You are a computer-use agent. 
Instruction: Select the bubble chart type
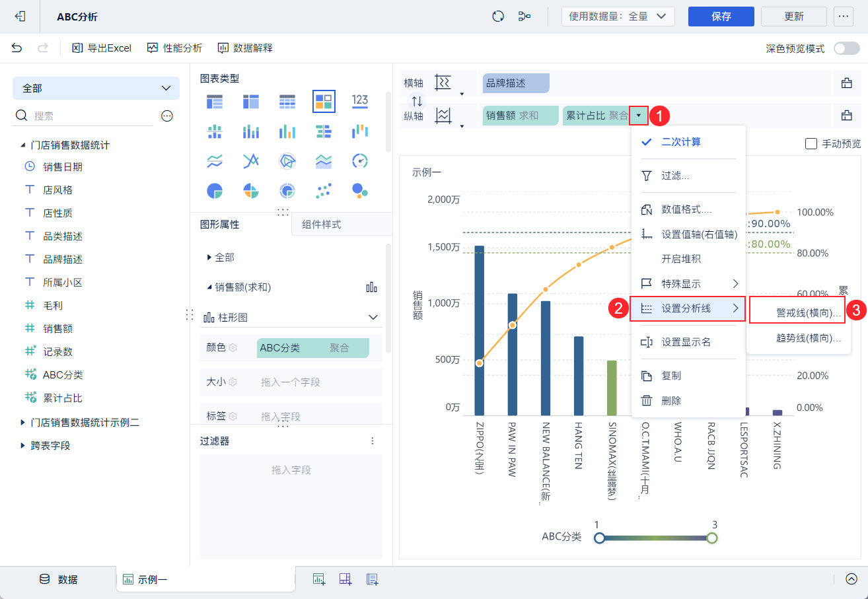(x=360, y=191)
